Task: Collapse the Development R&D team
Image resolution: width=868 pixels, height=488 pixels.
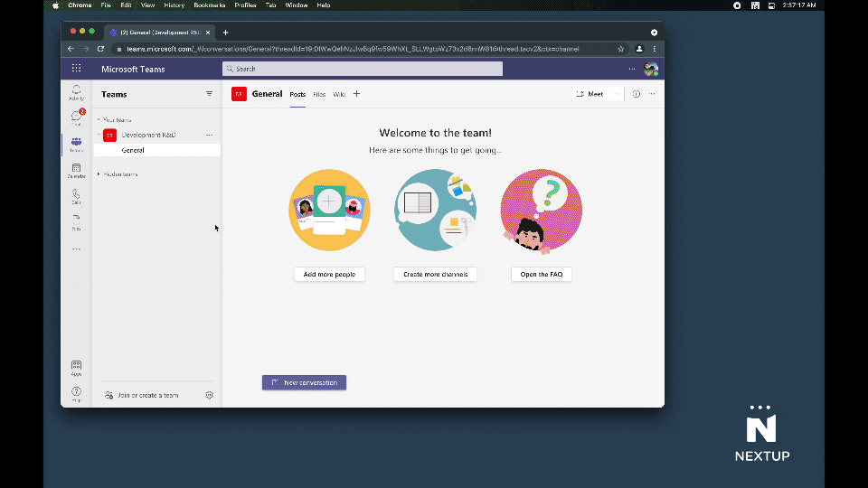Action: (99, 135)
